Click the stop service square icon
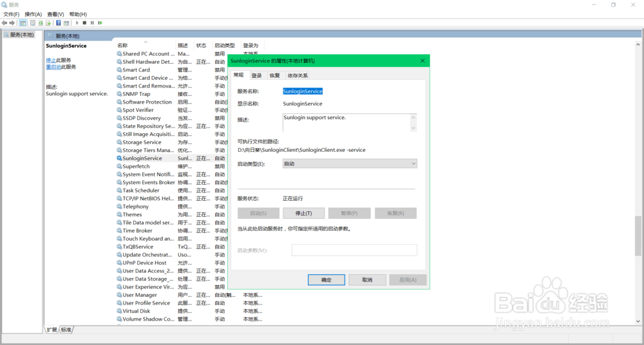This screenshot has width=644, height=345. (x=84, y=23)
